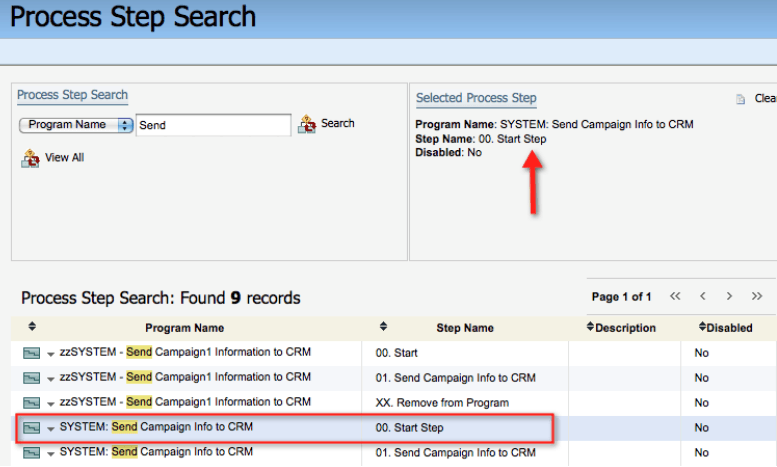
Task: Open the Program Name search field dropdown
Action: (76, 125)
